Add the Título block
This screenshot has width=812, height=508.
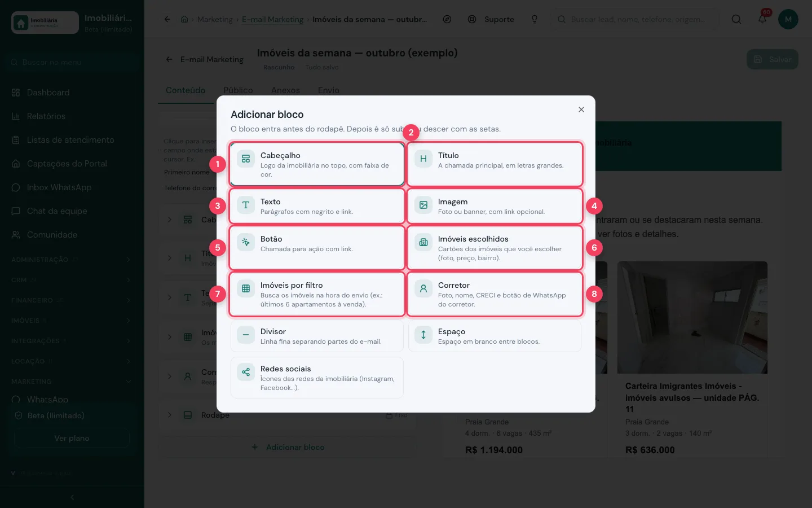[495, 164]
